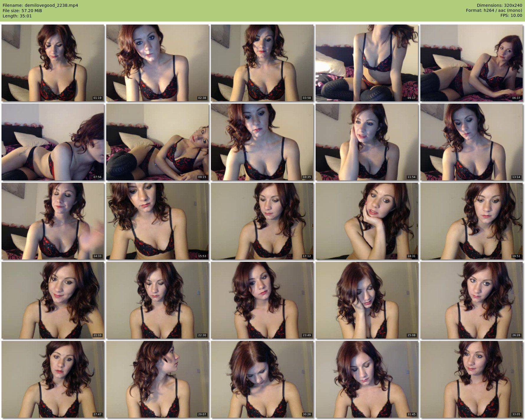Screen dimensions: 525x420
Task: Open the thumbnail stamped 01:19
Action: 53,63
